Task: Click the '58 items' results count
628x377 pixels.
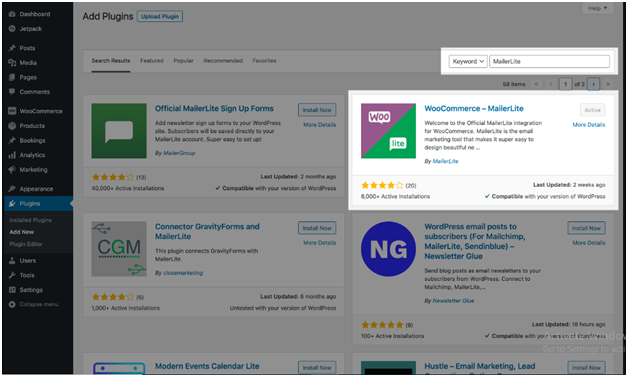Action: coord(514,84)
